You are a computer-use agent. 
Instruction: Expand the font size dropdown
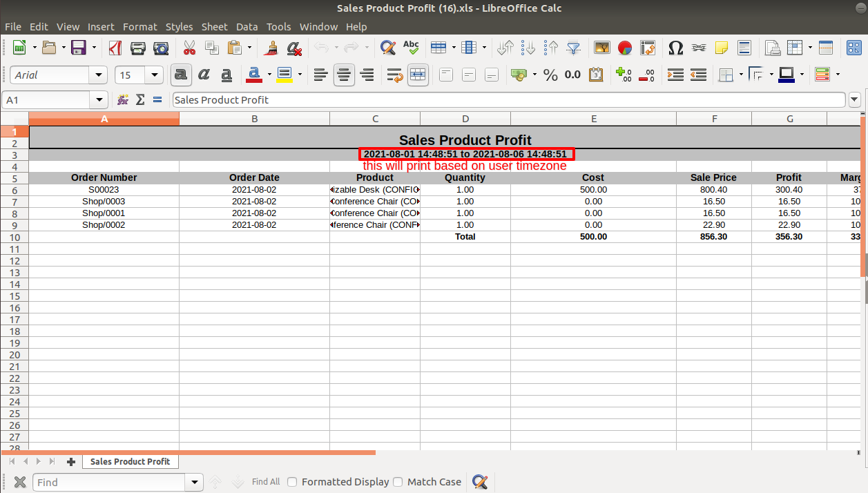click(x=154, y=75)
